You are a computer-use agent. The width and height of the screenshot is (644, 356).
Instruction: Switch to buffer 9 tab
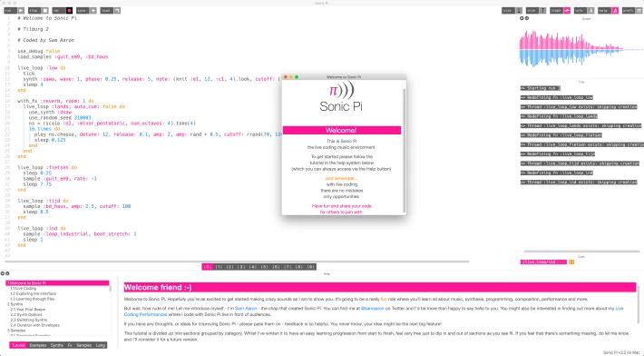[311, 267]
